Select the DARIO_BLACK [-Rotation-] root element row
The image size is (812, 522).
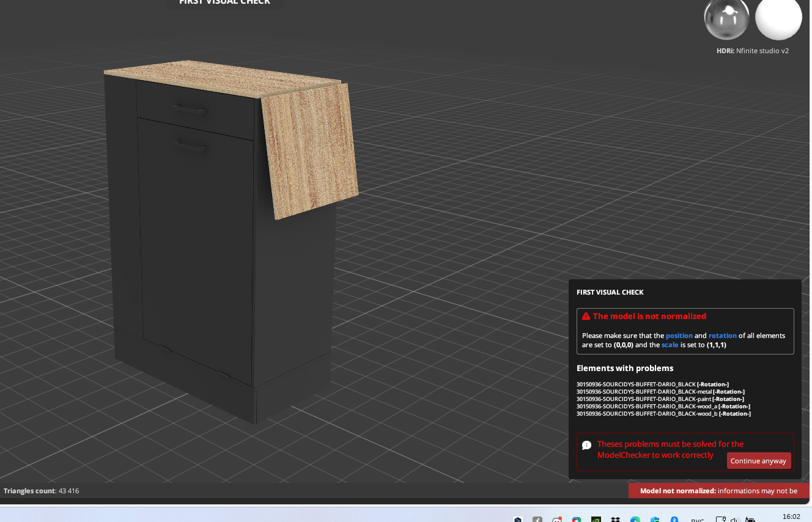click(x=652, y=384)
